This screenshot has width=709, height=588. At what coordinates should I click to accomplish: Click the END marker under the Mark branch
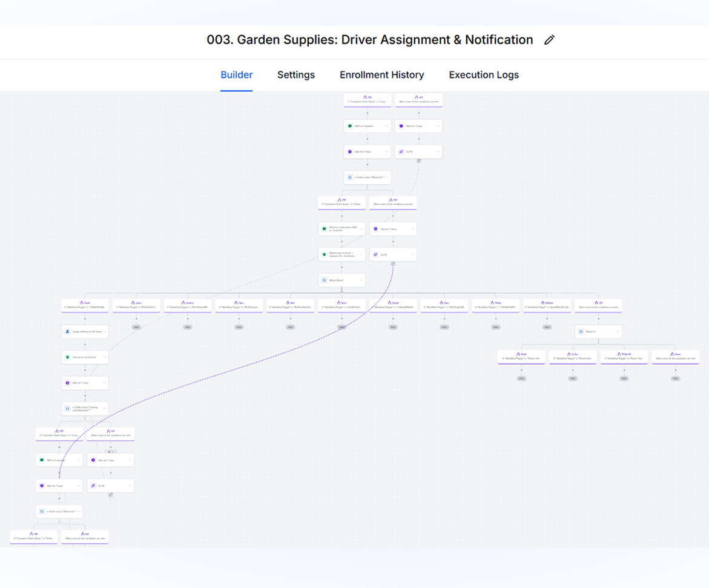click(521, 378)
